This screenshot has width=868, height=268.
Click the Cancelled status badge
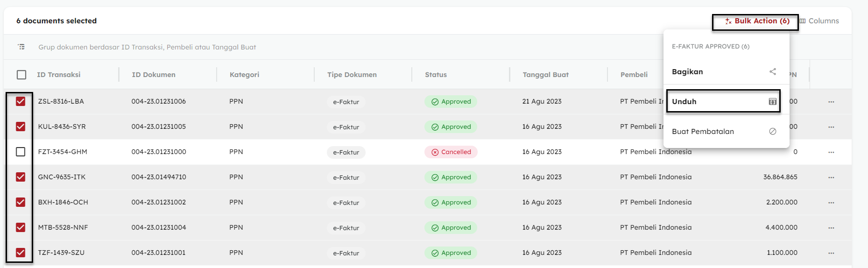[451, 152]
